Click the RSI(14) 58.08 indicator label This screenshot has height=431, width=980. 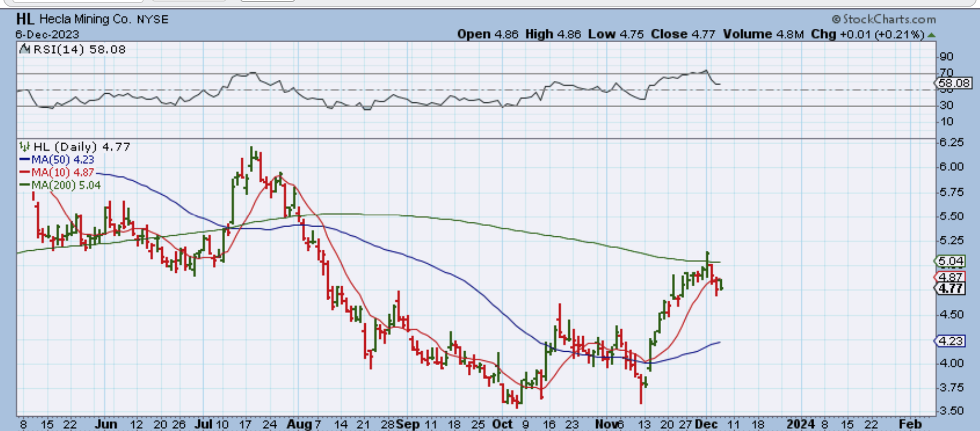click(79, 49)
